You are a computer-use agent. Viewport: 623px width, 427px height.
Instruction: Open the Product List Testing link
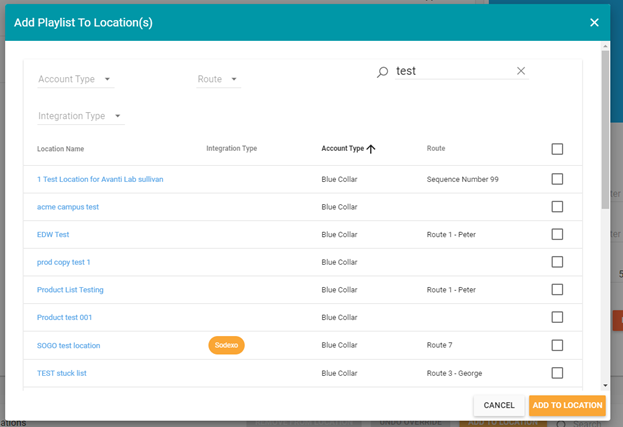70,290
